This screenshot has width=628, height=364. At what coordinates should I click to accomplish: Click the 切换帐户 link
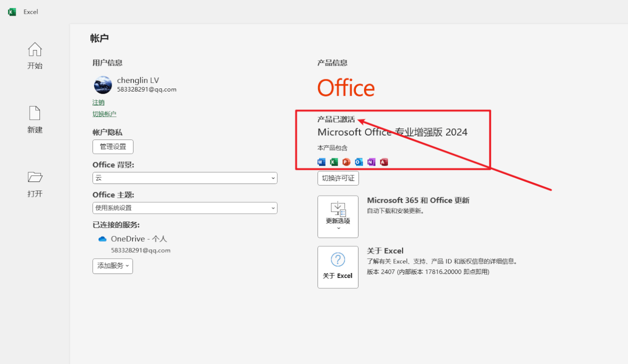point(104,113)
